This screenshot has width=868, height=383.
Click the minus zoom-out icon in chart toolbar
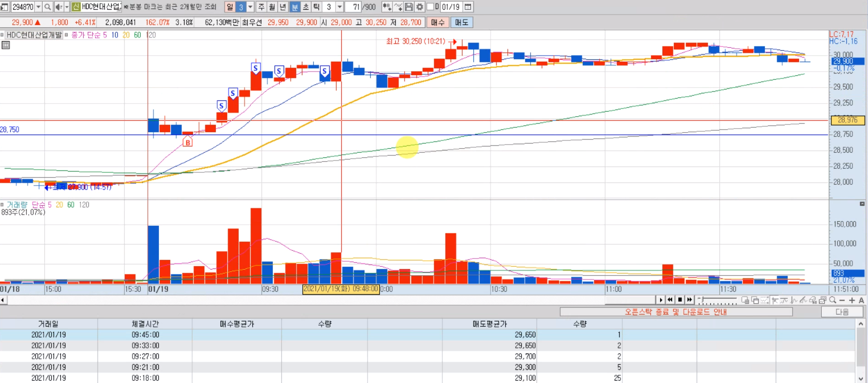point(842,300)
